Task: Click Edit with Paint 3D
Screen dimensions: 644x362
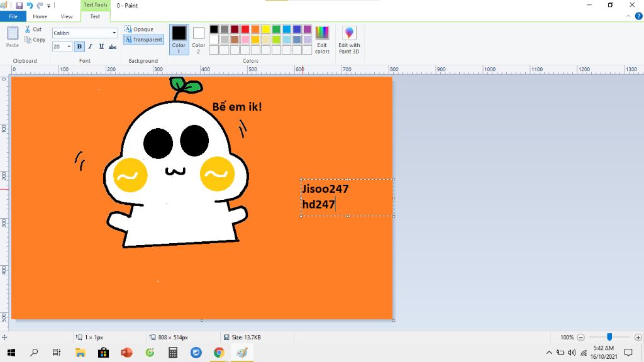Action: click(x=349, y=39)
